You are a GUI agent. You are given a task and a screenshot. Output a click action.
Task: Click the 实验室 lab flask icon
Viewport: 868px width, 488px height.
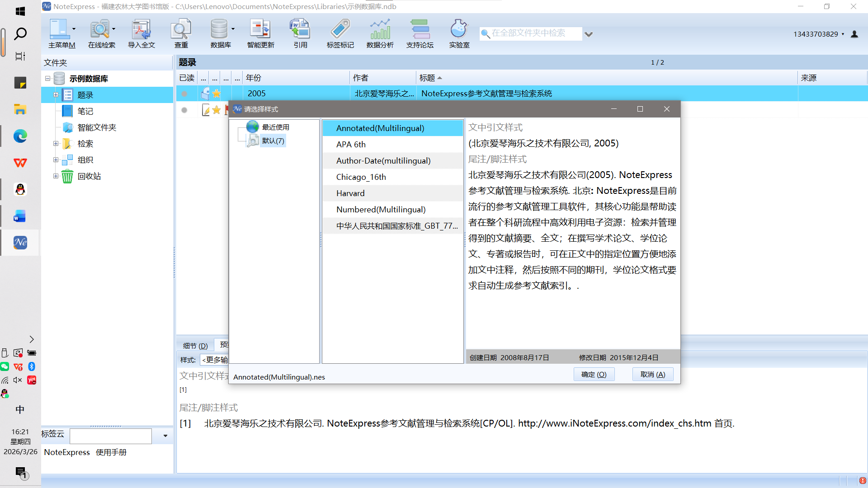(459, 30)
